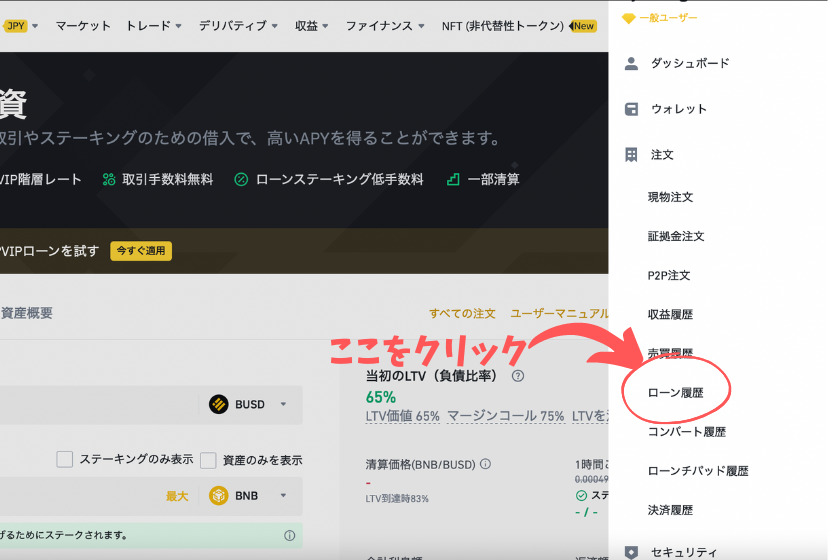Click info icon beside 清算価格(BNB/BUSD)

485,464
